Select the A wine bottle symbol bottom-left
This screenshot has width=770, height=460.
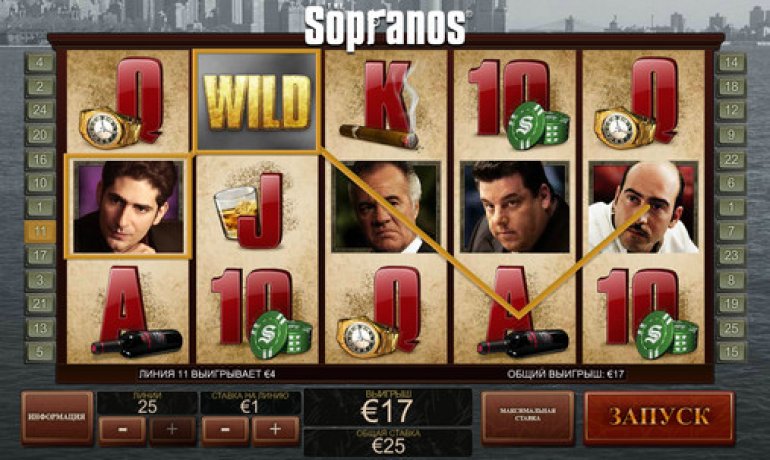[128, 312]
